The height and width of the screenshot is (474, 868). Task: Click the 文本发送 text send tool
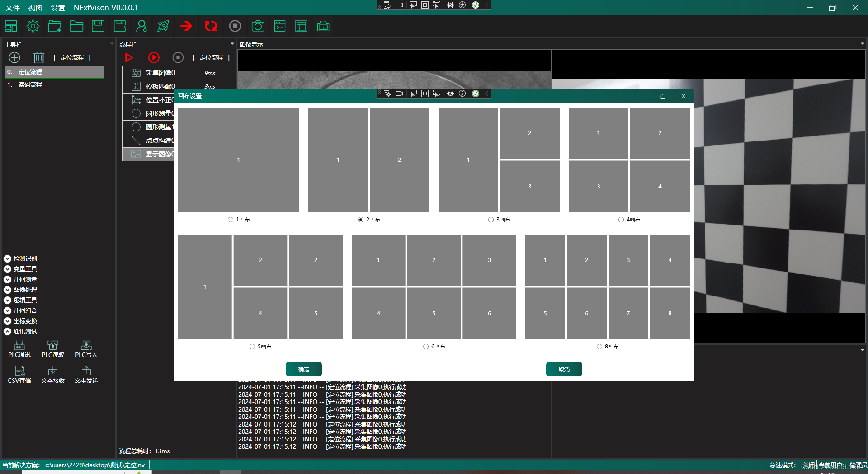85,375
